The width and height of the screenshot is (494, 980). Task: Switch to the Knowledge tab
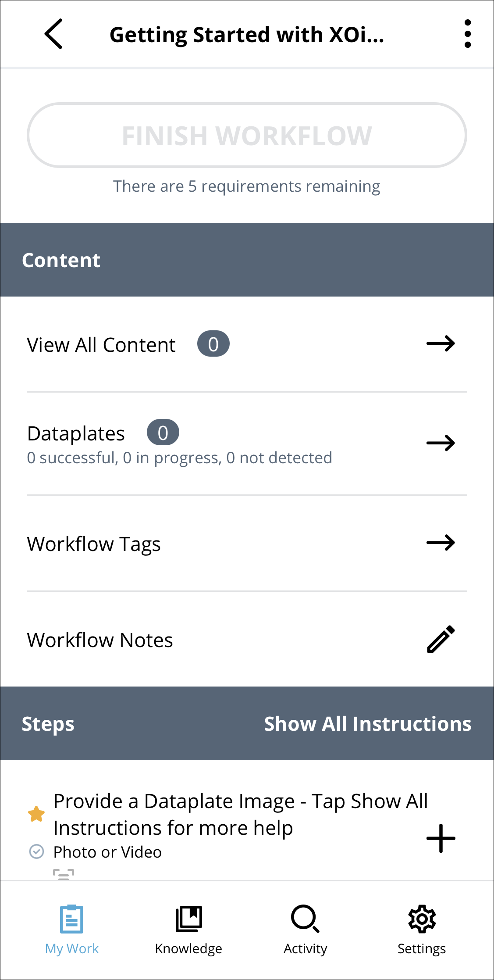click(x=188, y=948)
